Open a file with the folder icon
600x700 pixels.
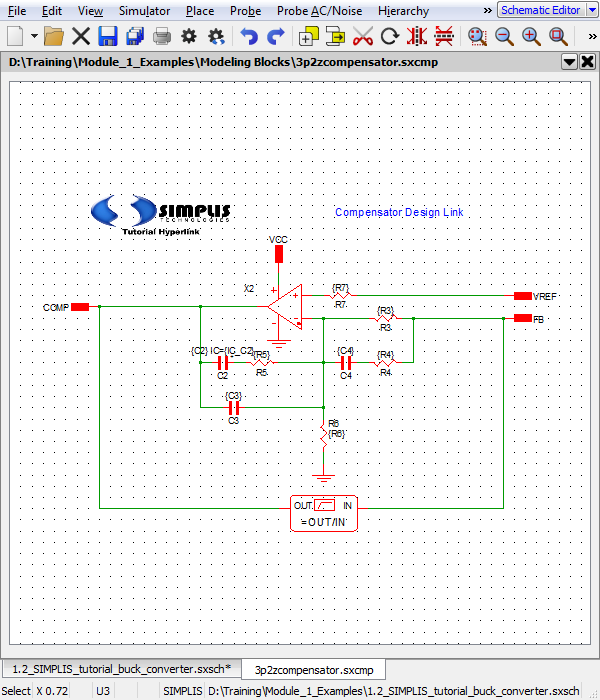coord(54,36)
